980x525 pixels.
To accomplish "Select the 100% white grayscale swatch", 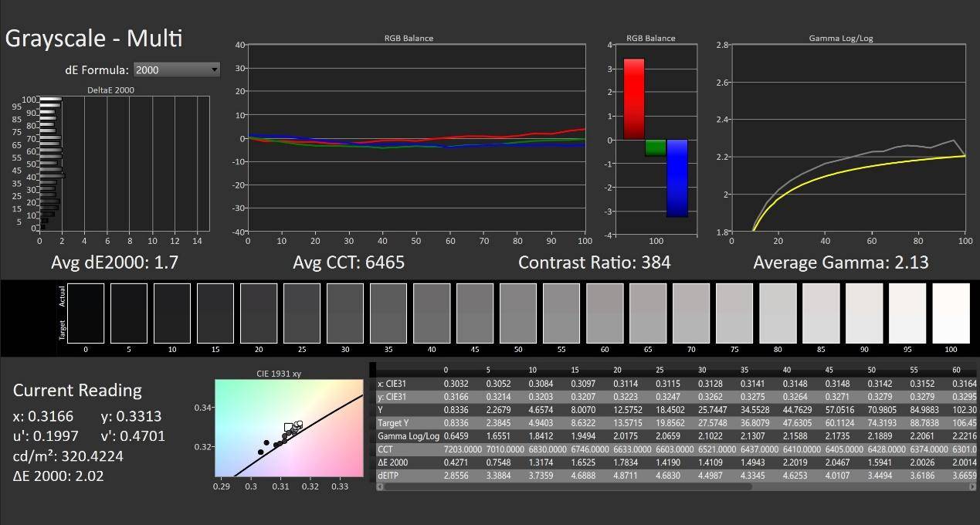I will point(951,312).
